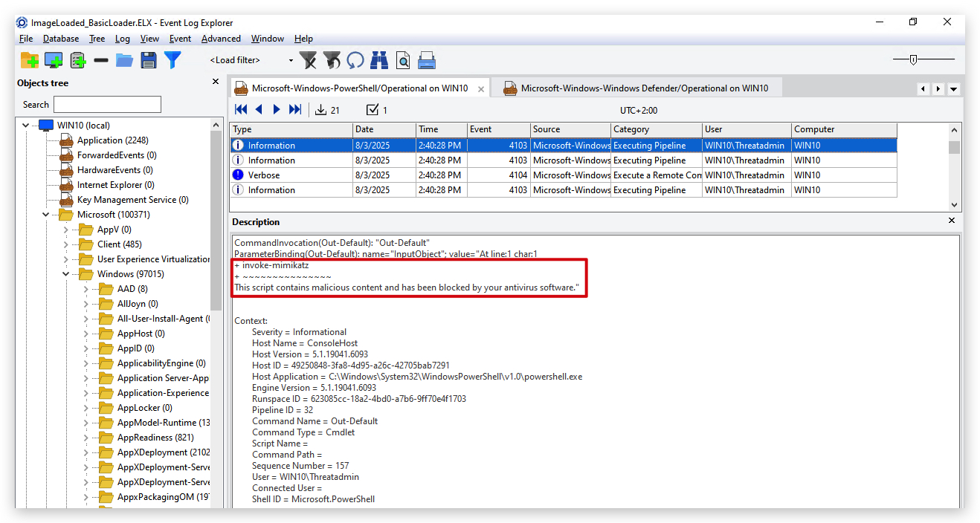
Task: Open the tab list dropdown arrow
Action: [x=954, y=89]
